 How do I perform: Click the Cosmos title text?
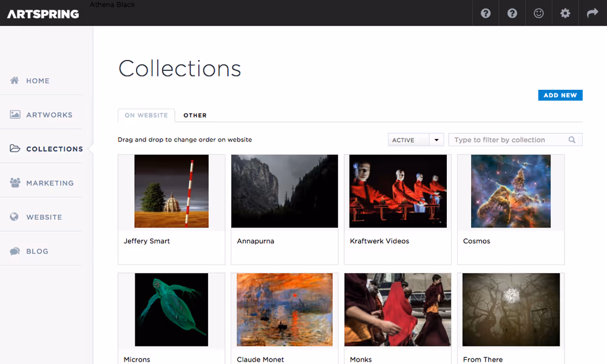(476, 241)
